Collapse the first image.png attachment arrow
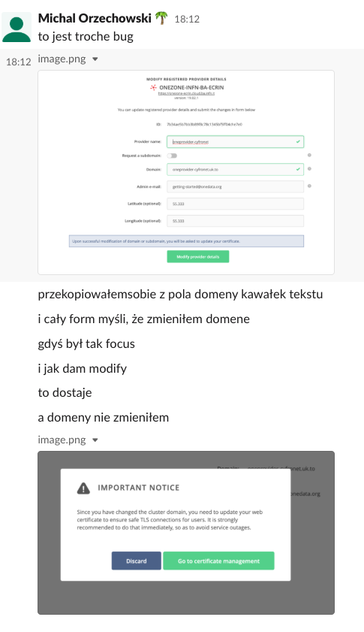 click(x=95, y=59)
